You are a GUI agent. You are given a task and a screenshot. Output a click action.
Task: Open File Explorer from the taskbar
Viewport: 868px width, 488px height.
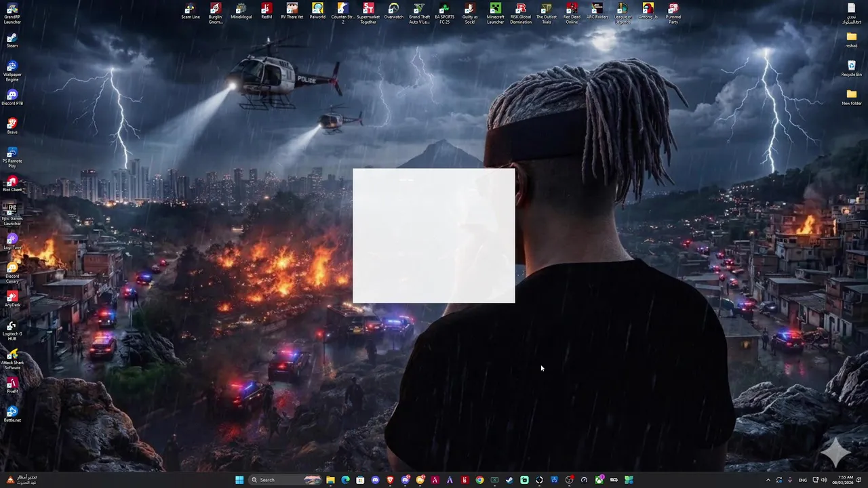330,480
